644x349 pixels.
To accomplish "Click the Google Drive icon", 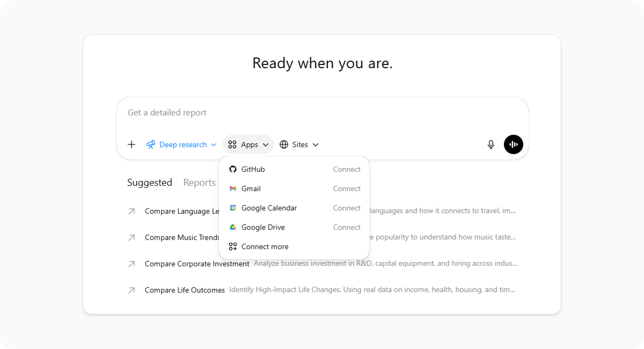I will [233, 227].
